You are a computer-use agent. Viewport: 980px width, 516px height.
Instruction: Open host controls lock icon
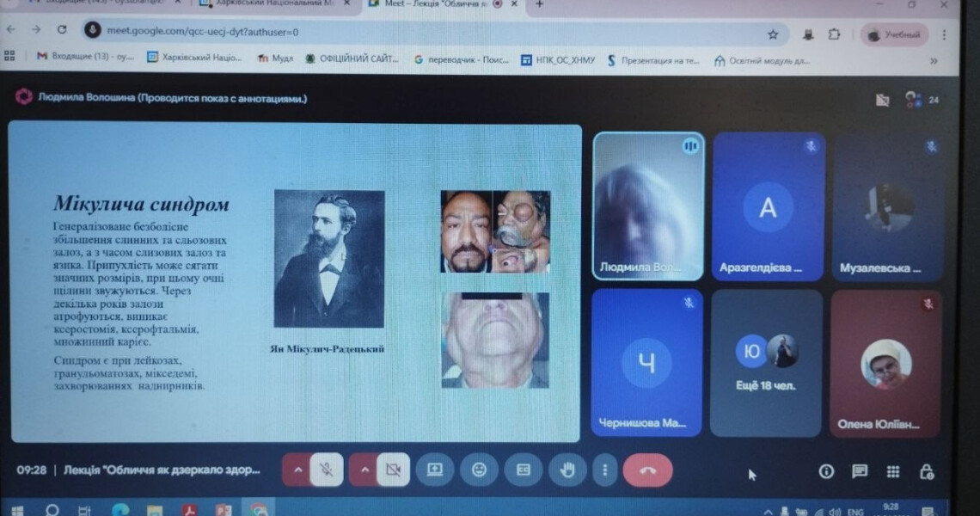[927, 471]
